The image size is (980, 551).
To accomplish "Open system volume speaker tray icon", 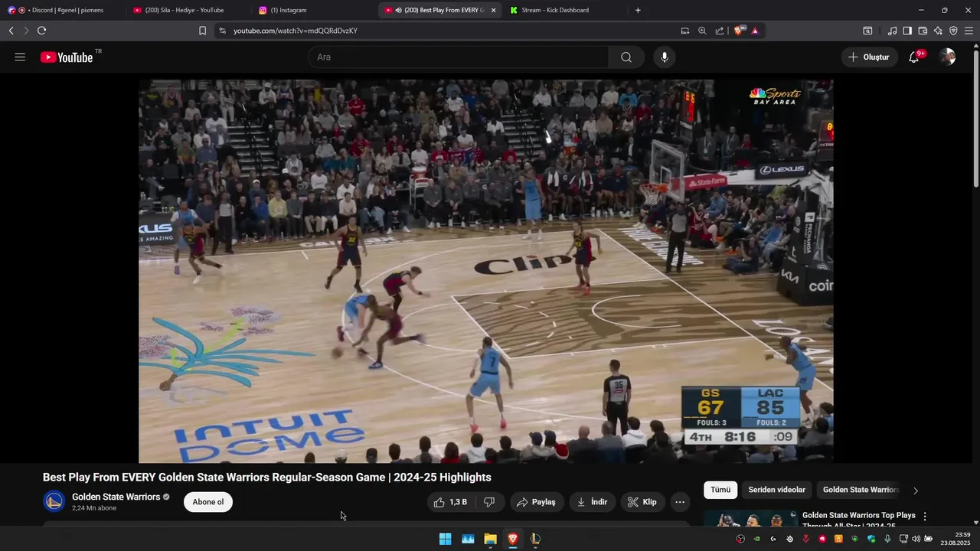I will click(x=916, y=539).
